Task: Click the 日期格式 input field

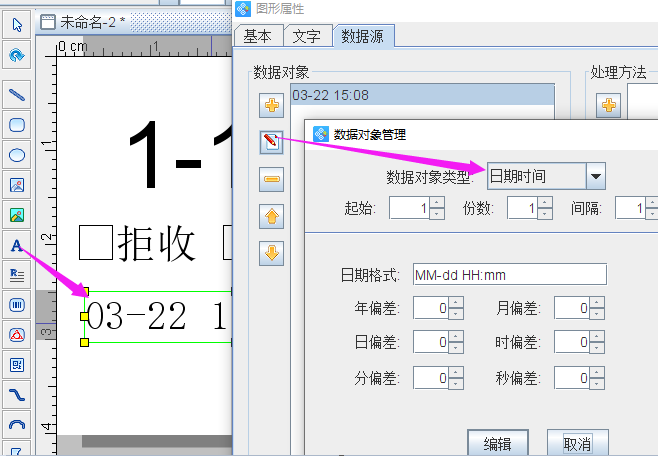Action: point(509,275)
